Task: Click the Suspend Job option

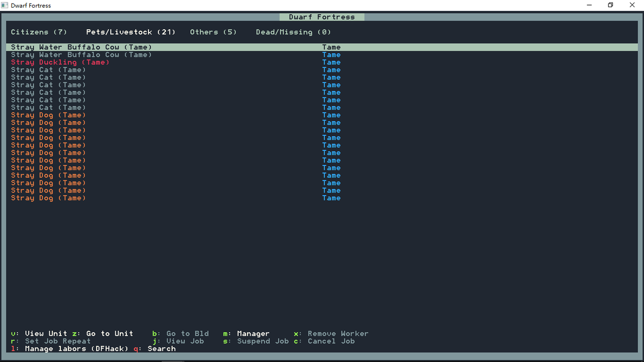Action: (256, 341)
